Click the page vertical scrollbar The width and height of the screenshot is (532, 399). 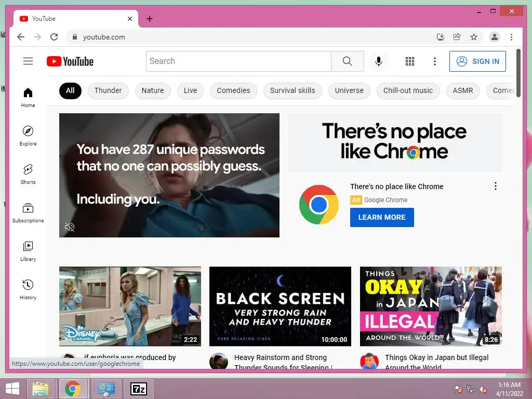click(x=518, y=73)
